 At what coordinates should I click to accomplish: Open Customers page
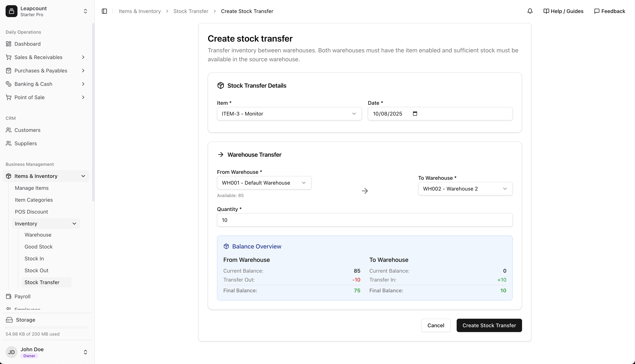(27, 130)
